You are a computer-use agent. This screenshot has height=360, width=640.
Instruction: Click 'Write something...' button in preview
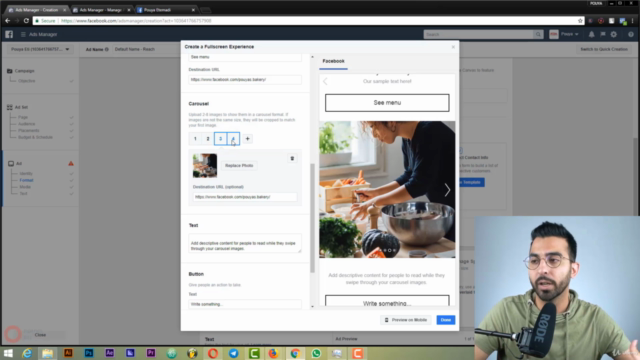click(387, 301)
